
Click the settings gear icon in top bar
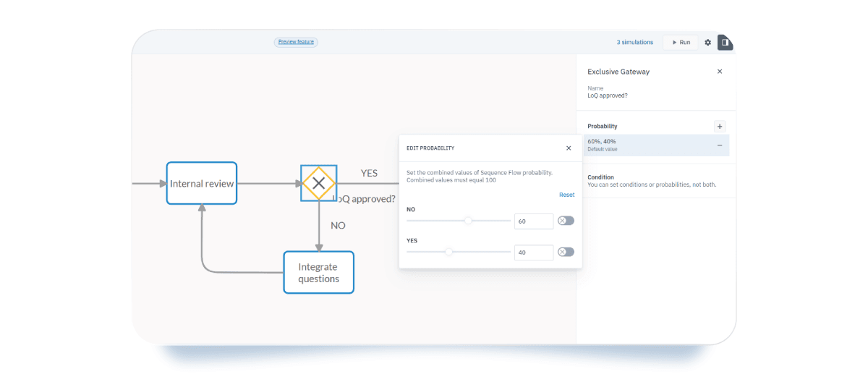tap(707, 43)
